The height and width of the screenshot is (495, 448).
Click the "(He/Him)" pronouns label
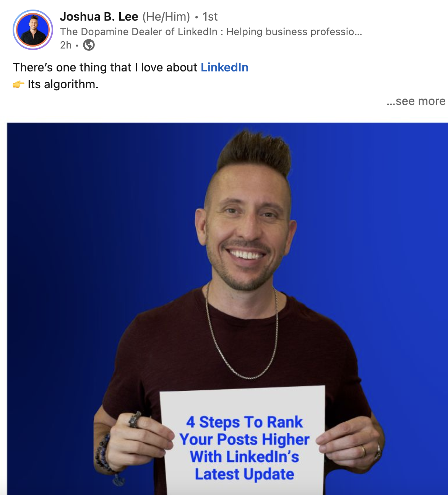pyautogui.click(x=166, y=17)
